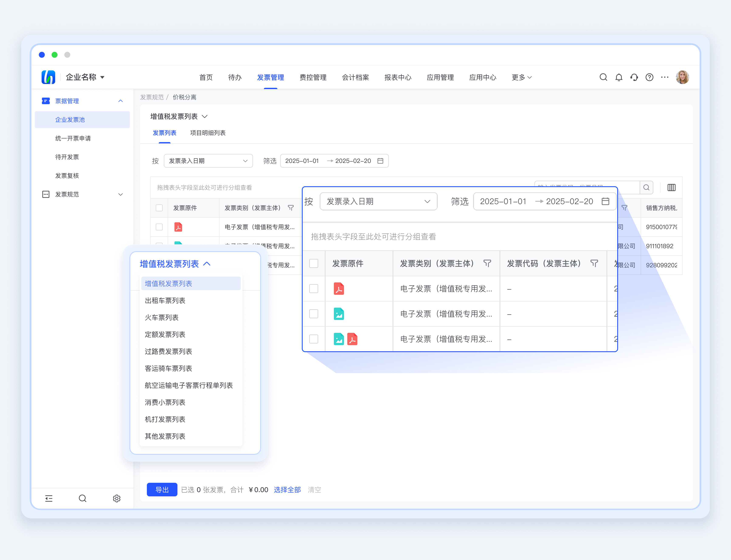Click the top navigation search icon
The width and height of the screenshot is (731, 560).
tap(603, 77)
